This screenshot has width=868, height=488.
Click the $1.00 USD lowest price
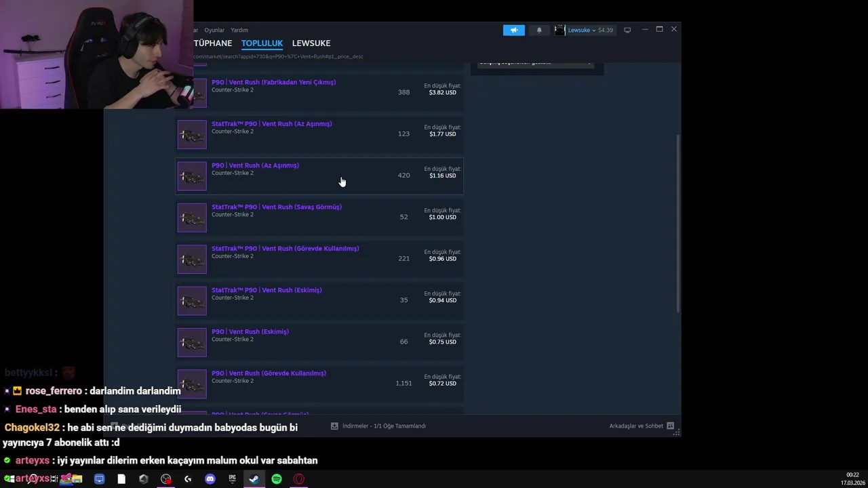click(x=442, y=217)
